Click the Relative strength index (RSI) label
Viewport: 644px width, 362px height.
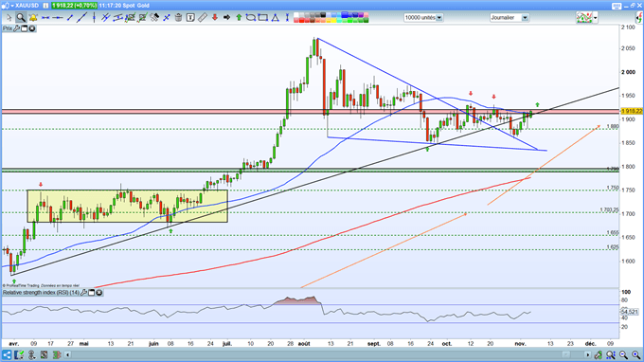(x=41, y=293)
